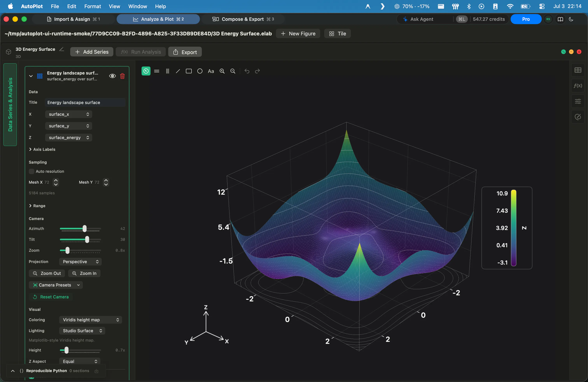Screen dimensions: 588x382
Task: Click the New Figure button
Action: click(x=298, y=34)
